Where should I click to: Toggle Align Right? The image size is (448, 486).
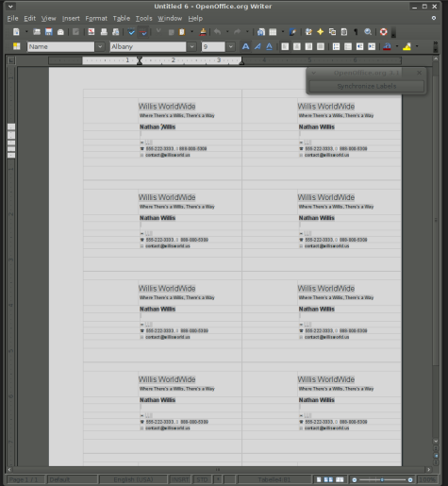308,46
